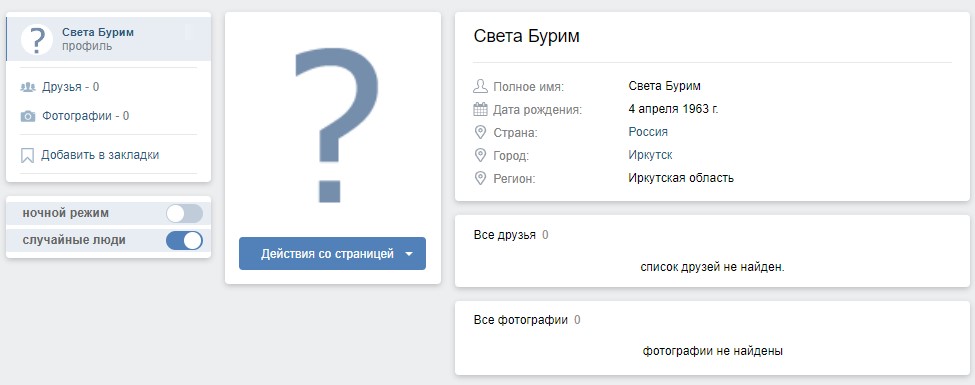Click the location pin next to Город
975x385 pixels.
[480, 155]
